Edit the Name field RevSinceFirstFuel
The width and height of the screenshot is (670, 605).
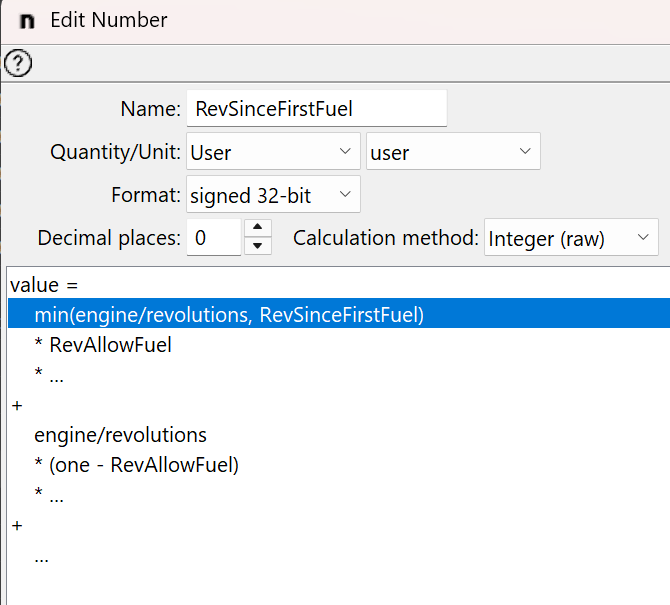pyautogui.click(x=316, y=109)
